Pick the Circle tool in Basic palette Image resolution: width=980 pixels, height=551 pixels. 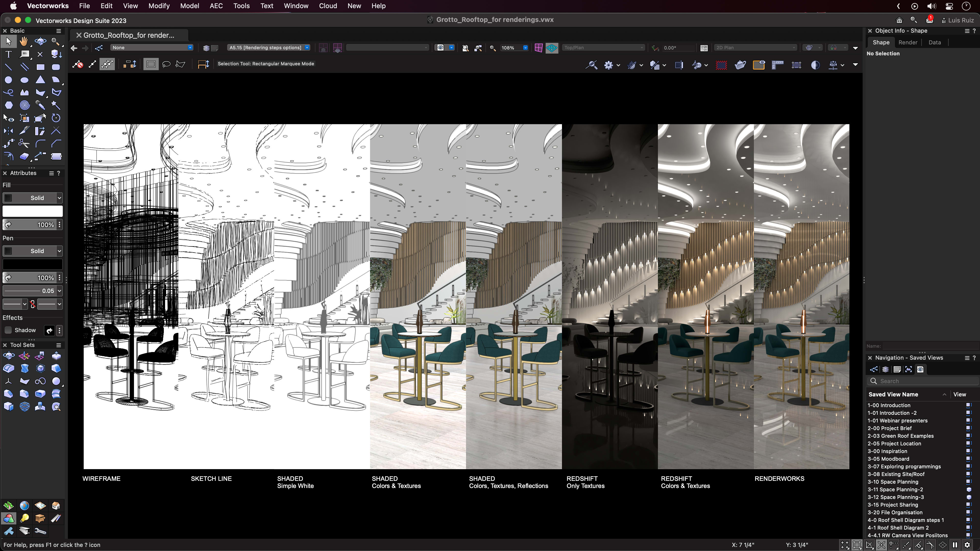tap(8, 80)
